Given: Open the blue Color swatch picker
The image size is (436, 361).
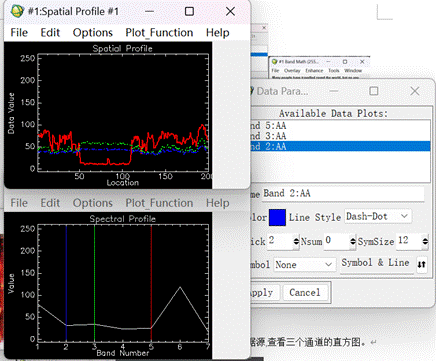Looking at the screenshot, I should pyautogui.click(x=277, y=217).
